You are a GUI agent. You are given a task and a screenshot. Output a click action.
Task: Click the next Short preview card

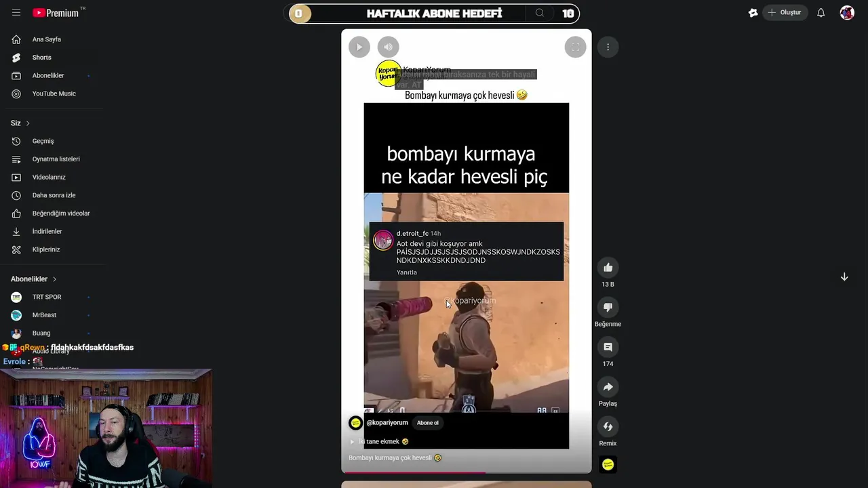tap(467, 485)
